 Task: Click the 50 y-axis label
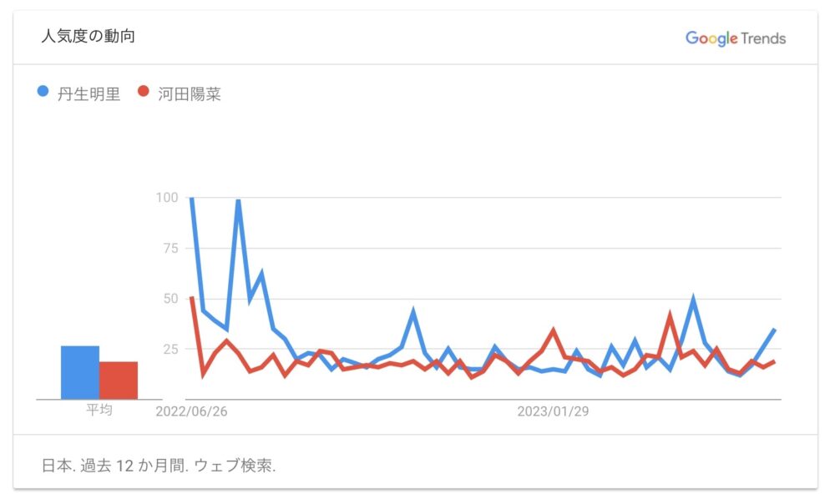(x=170, y=299)
